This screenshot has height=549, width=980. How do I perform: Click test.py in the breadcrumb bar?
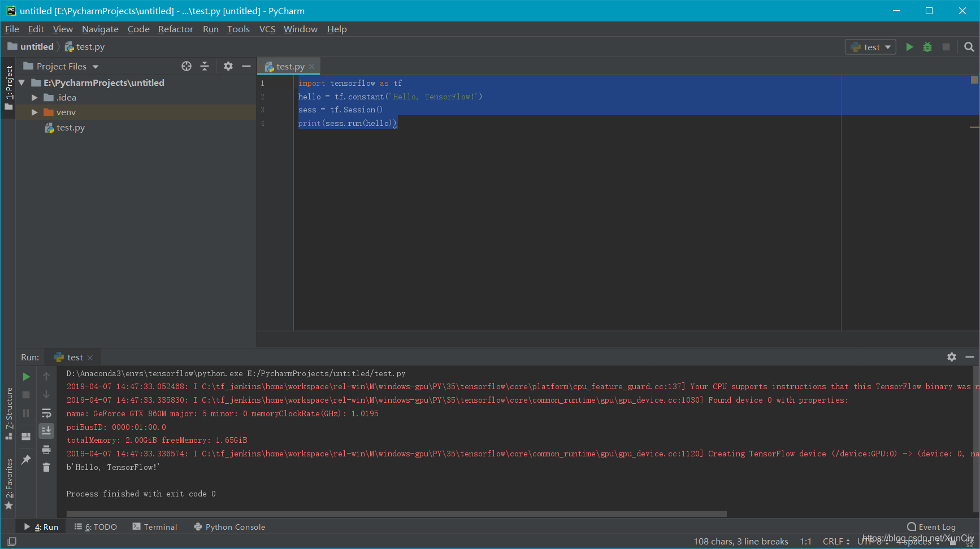click(85, 46)
